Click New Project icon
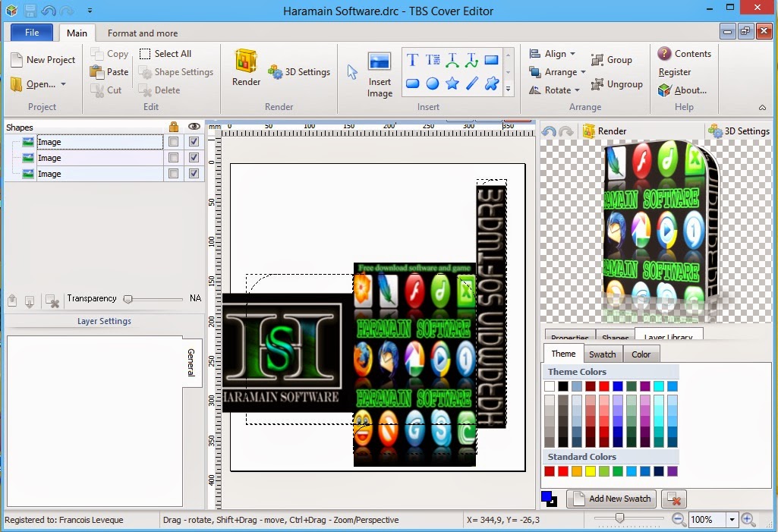The height and width of the screenshot is (532, 778). (x=17, y=60)
